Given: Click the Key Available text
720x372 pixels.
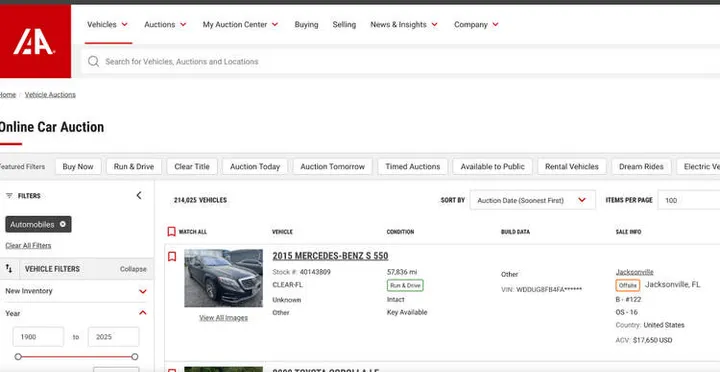Looking at the screenshot, I should [x=407, y=312].
